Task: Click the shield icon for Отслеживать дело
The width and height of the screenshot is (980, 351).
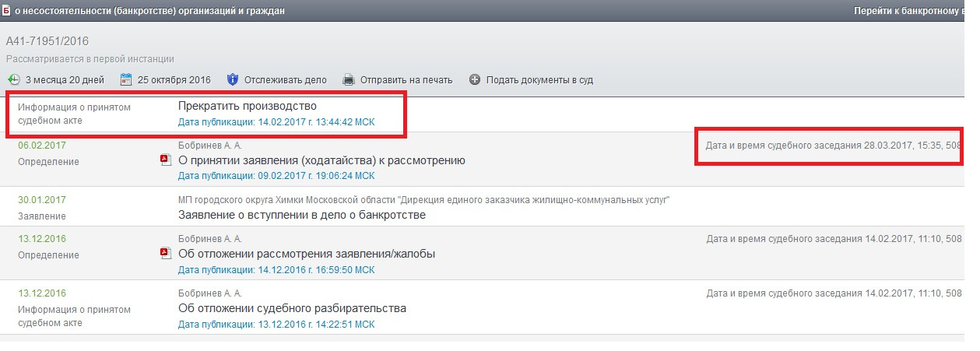Action: [232, 79]
